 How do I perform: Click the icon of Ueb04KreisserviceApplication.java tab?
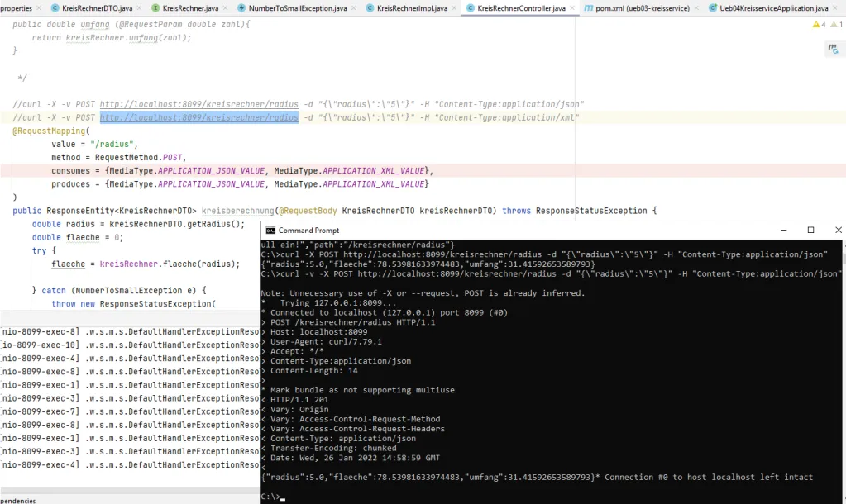(x=713, y=8)
